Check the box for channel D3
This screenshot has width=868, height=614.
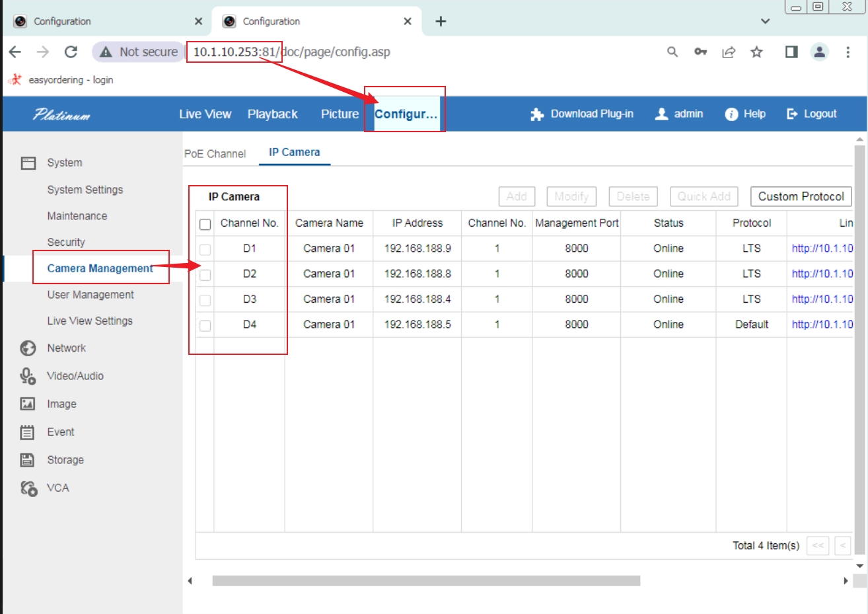pos(205,300)
